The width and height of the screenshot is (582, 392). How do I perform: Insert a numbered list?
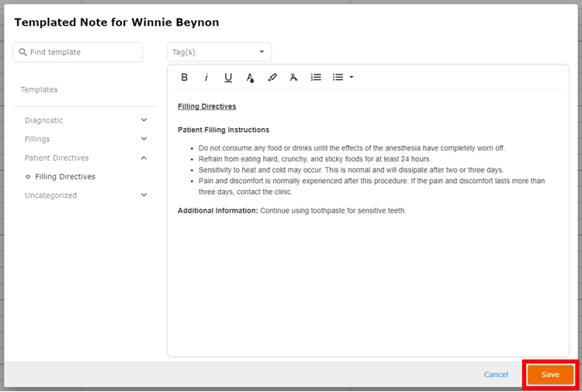316,77
